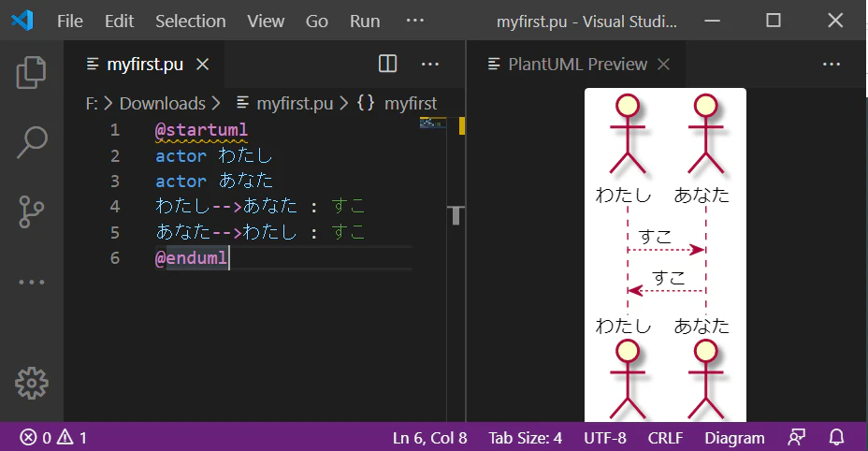Close the PlantUML Preview tab
The width and height of the screenshot is (868, 451).
click(x=663, y=65)
